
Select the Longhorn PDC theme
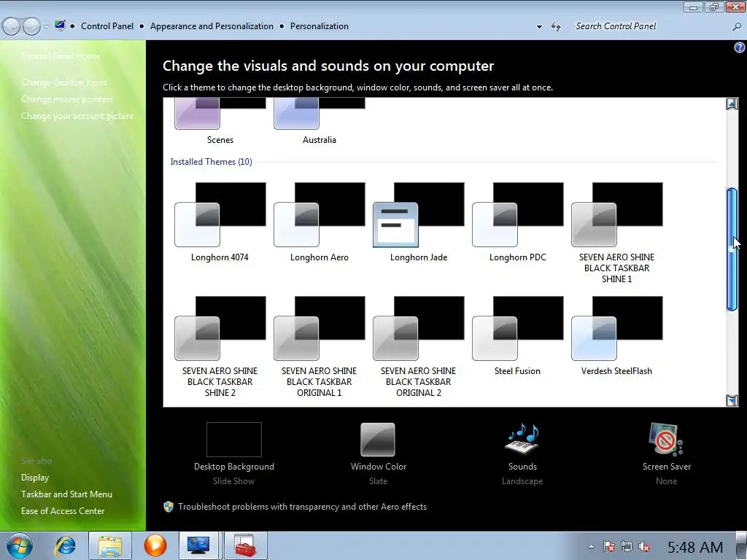click(517, 222)
